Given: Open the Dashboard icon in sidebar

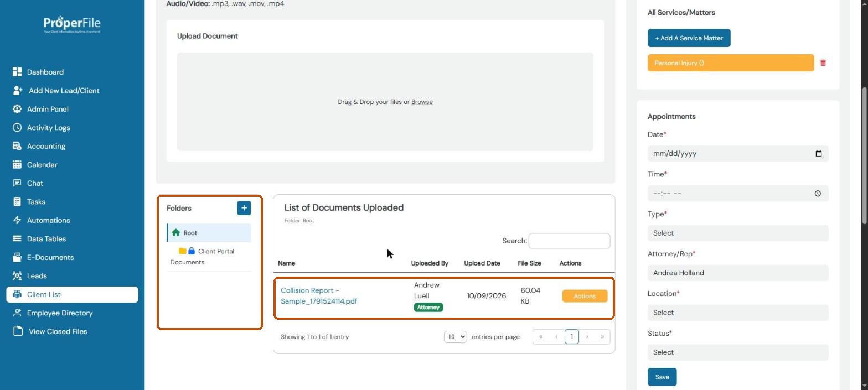Looking at the screenshot, I should (17, 72).
